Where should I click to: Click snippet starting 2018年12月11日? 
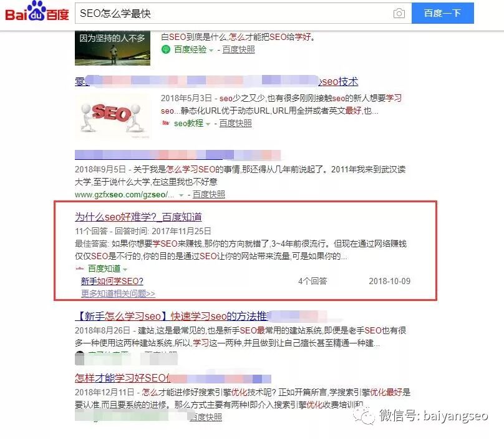click(243, 398)
